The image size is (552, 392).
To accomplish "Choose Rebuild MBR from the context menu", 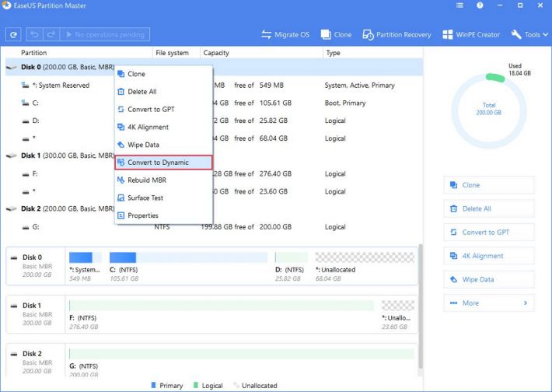I will 146,180.
